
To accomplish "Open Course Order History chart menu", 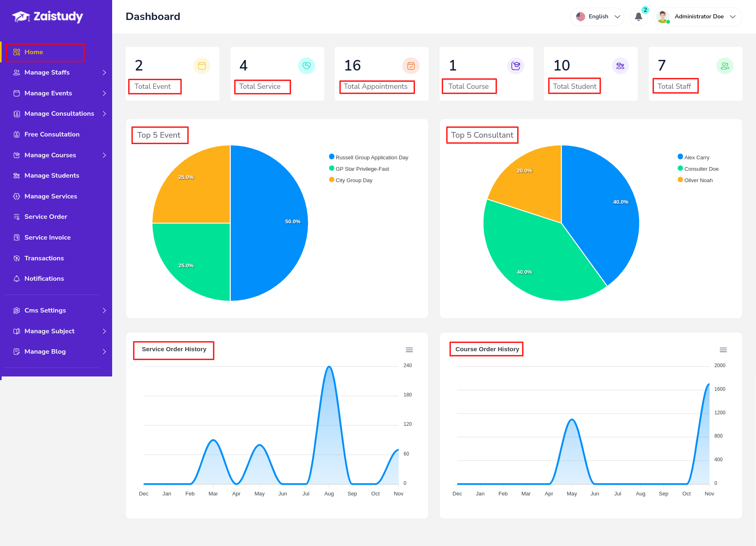I will pos(723,350).
